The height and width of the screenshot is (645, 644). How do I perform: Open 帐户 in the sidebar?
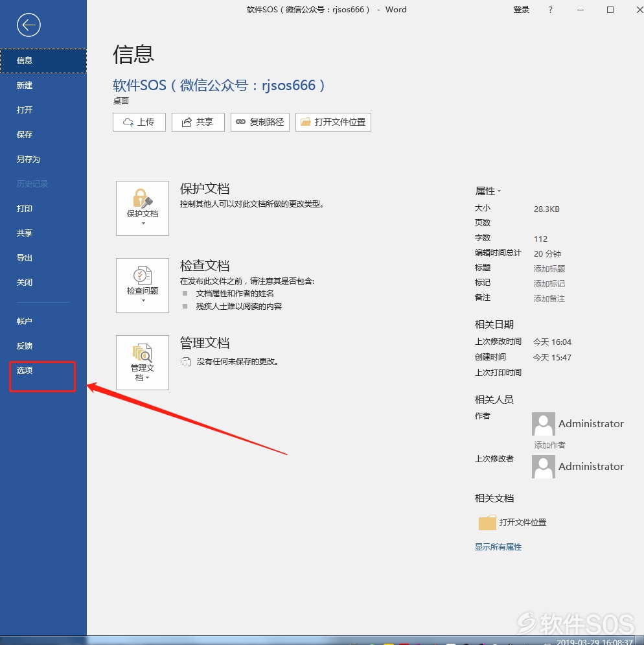pos(43,322)
